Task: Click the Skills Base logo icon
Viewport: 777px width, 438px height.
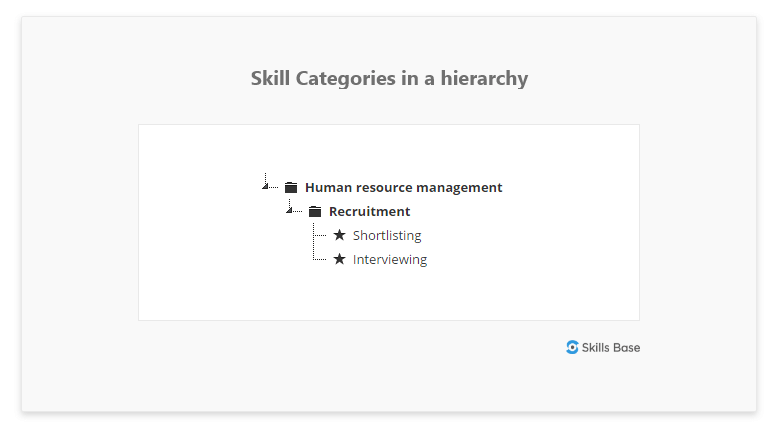Action: [572, 347]
